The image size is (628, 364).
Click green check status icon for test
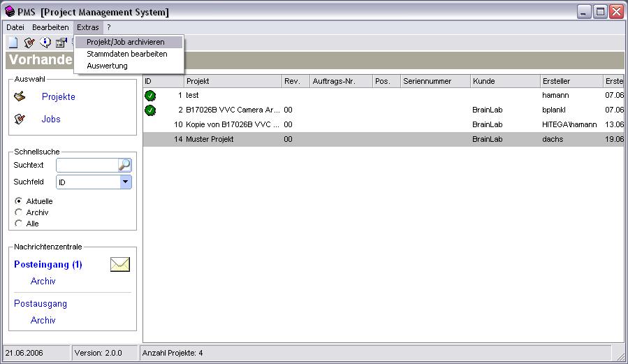click(x=150, y=95)
